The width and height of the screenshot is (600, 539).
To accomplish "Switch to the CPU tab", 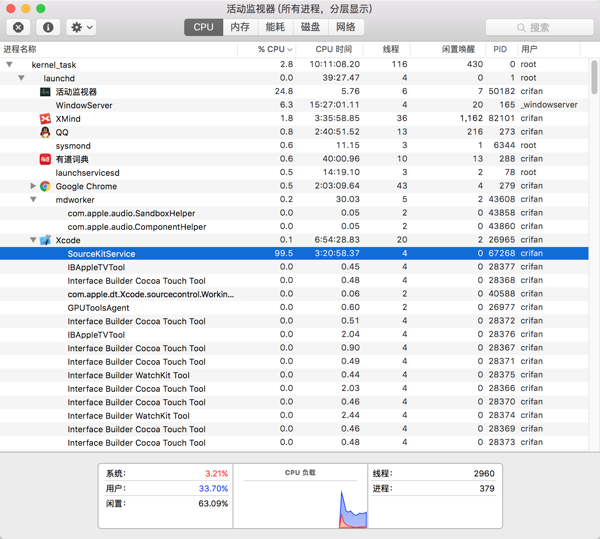I will click(203, 27).
